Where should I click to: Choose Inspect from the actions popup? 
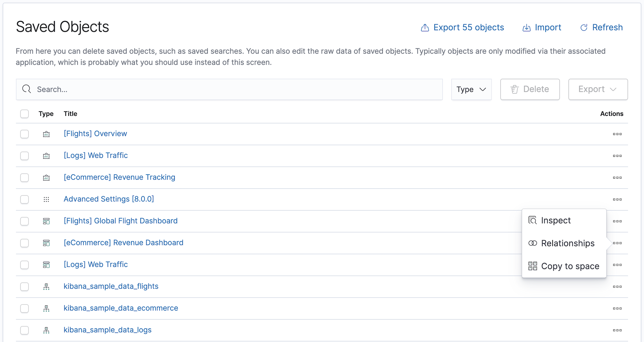click(x=556, y=220)
